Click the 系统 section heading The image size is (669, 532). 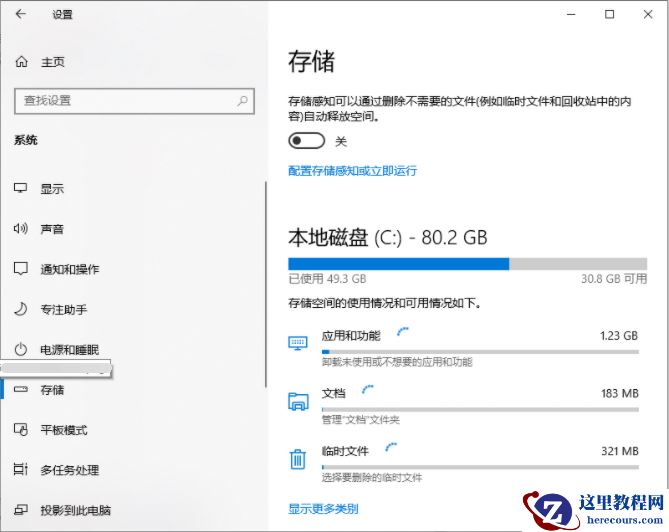pos(26,140)
